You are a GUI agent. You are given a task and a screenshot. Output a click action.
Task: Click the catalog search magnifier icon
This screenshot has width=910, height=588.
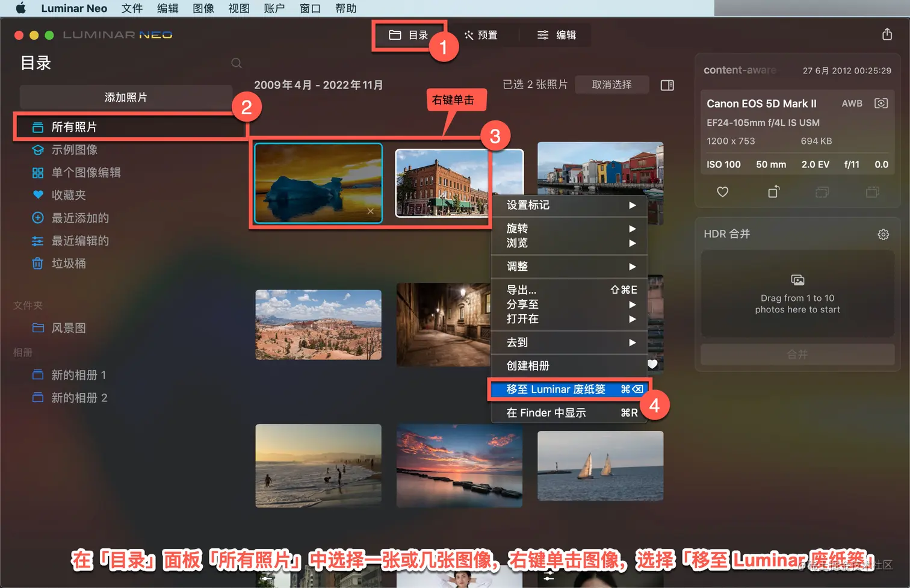tap(237, 63)
